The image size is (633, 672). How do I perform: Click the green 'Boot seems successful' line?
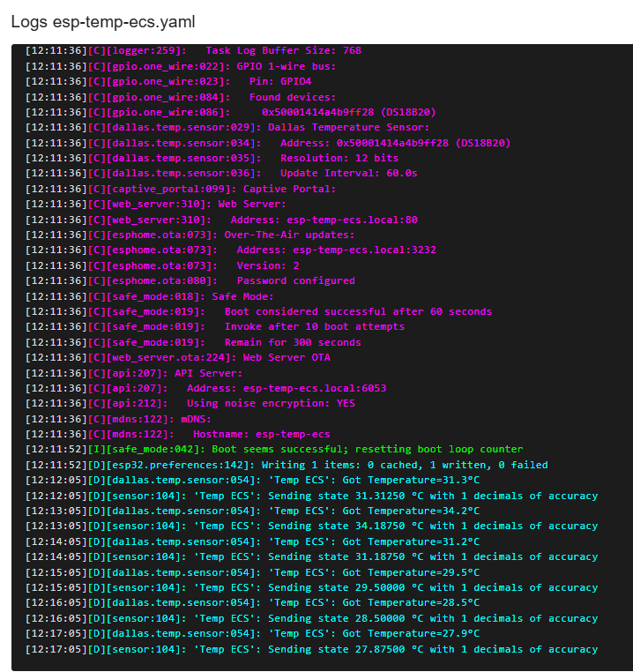(274, 449)
